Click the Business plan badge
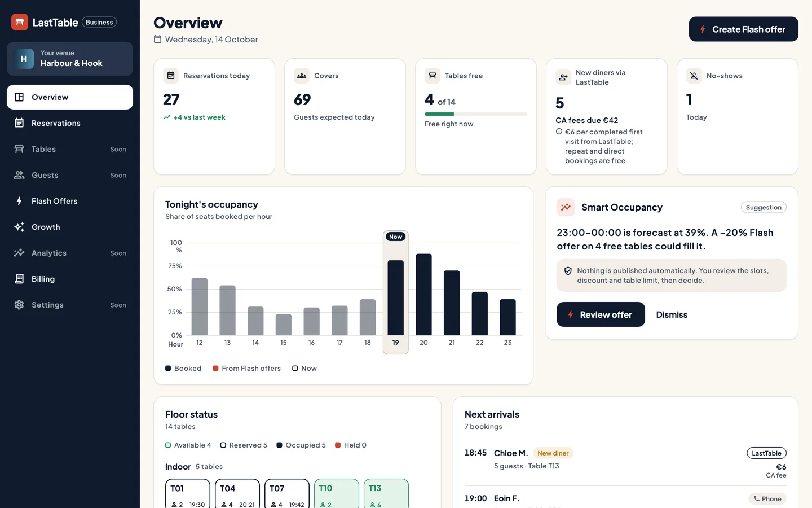 tap(99, 23)
